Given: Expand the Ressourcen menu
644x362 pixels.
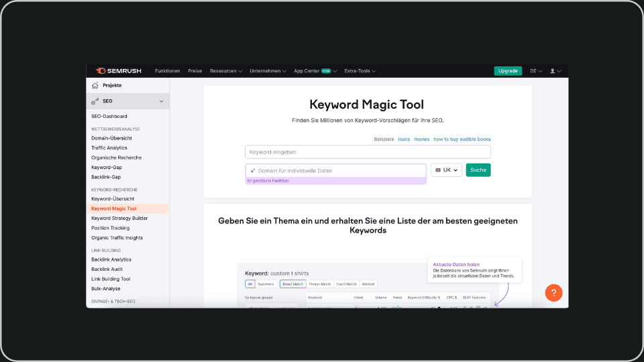Looking at the screenshot, I should (x=226, y=71).
